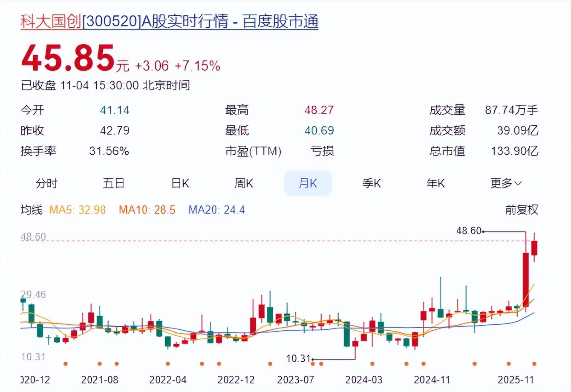Screen dimensions: 571x392
Task: Click the orange event dot above 2025-11
Action: [534, 364]
